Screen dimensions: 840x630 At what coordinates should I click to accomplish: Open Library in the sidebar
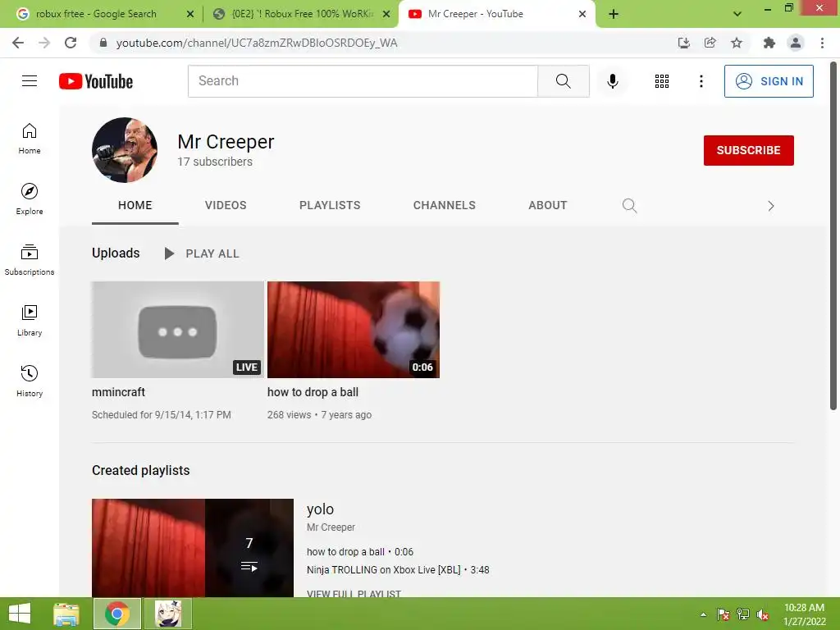coord(30,321)
